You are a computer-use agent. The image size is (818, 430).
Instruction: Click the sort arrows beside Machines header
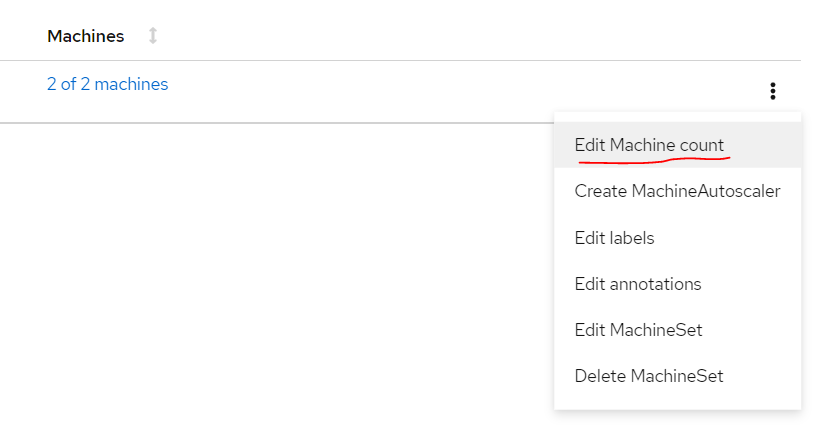(152, 36)
